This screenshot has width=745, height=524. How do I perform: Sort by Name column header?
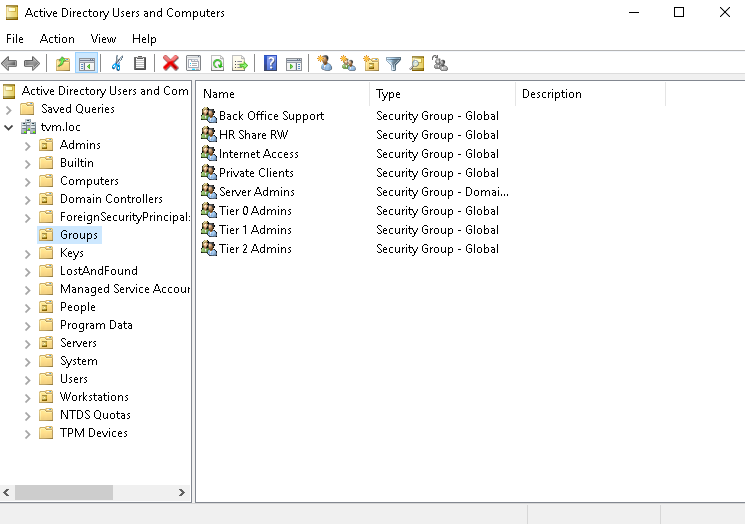[x=283, y=94]
